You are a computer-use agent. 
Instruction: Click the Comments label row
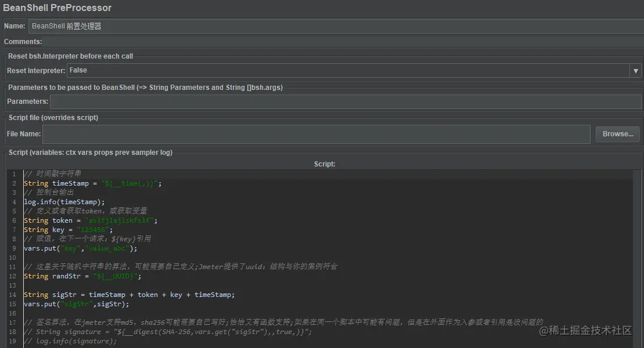click(x=23, y=42)
